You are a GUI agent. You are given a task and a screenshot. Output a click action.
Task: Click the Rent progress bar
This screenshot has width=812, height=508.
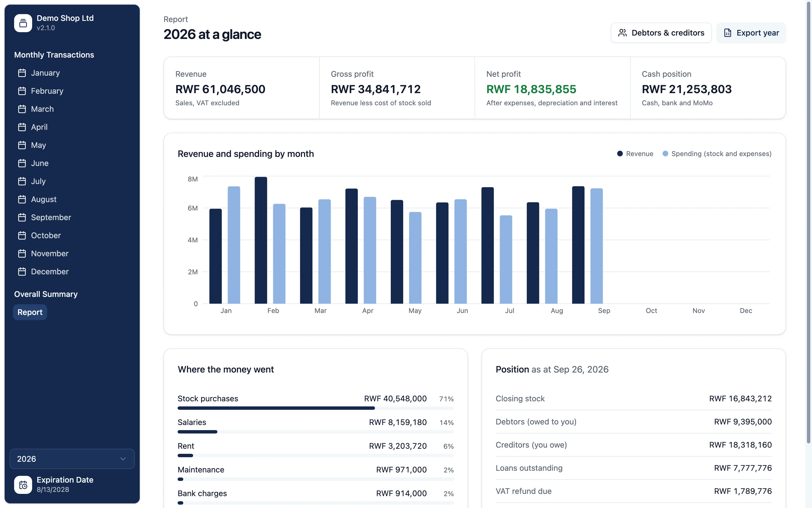tap(315, 456)
